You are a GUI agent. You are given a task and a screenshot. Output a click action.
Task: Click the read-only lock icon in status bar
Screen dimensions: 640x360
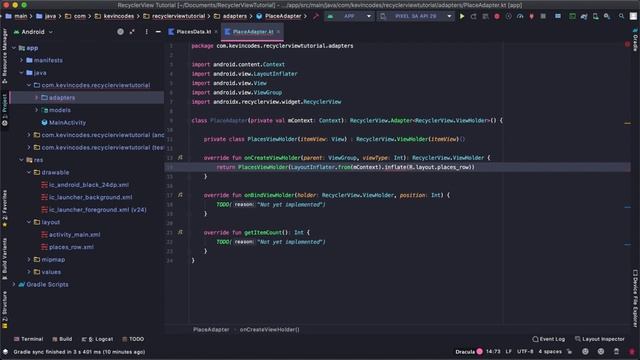569,351
